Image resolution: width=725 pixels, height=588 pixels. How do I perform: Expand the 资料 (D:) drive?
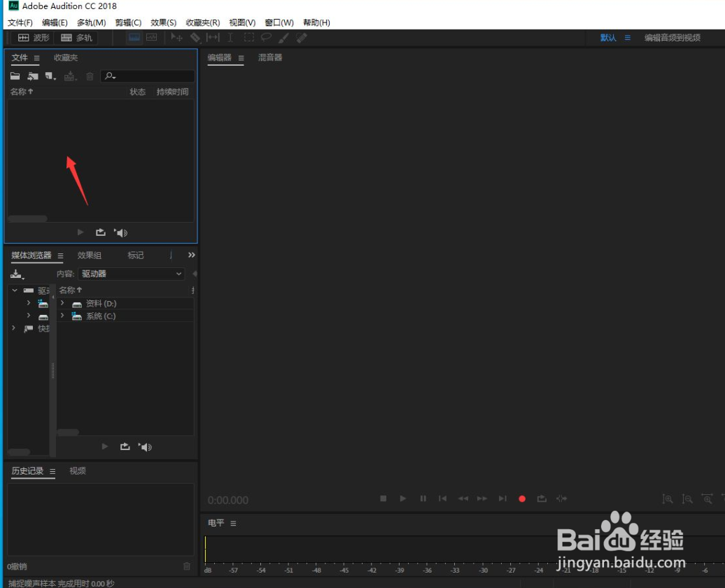click(62, 303)
